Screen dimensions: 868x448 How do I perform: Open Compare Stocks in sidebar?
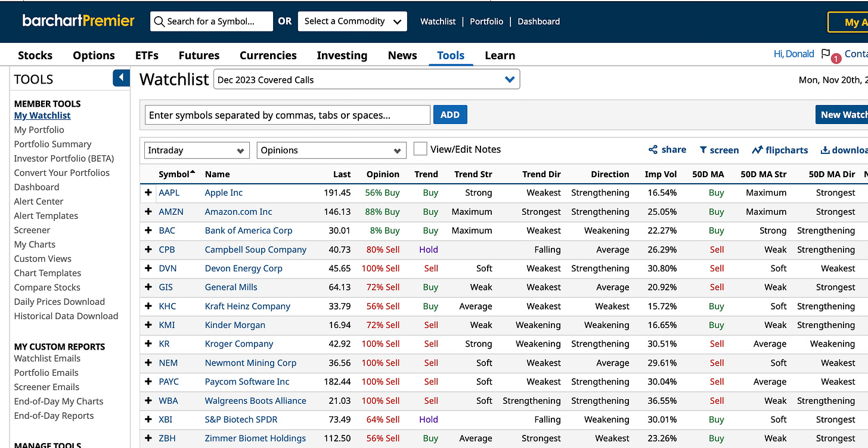click(x=47, y=287)
